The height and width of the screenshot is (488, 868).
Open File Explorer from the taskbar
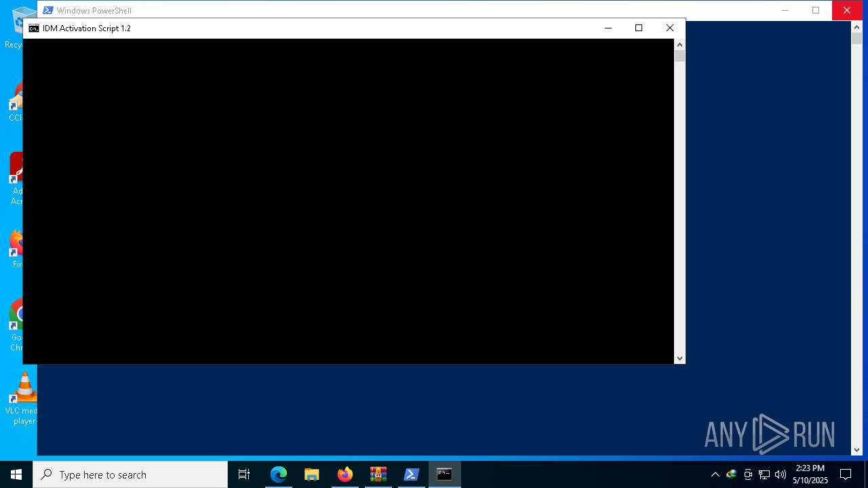click(311, 474)
